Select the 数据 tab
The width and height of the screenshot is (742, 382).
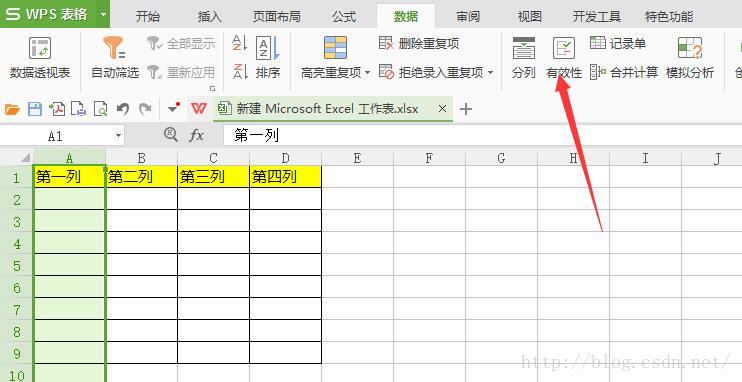tap(406, 17)
